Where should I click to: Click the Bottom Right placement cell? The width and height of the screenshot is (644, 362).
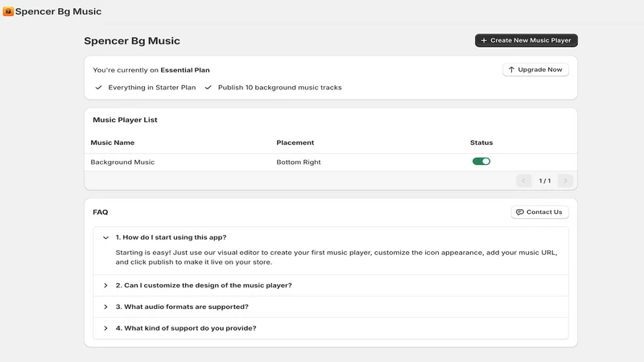click(x=299, y=162)
